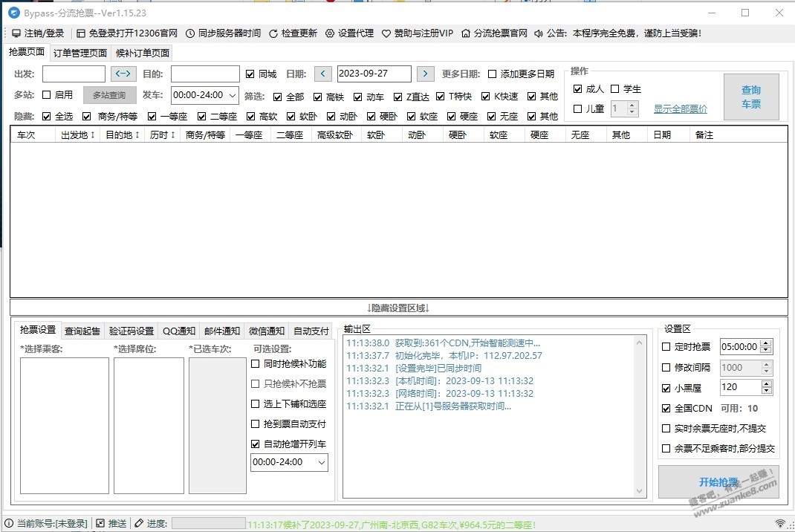
Task: Click the clock icon for 同步服务器时间
Action: click(190, 33)
